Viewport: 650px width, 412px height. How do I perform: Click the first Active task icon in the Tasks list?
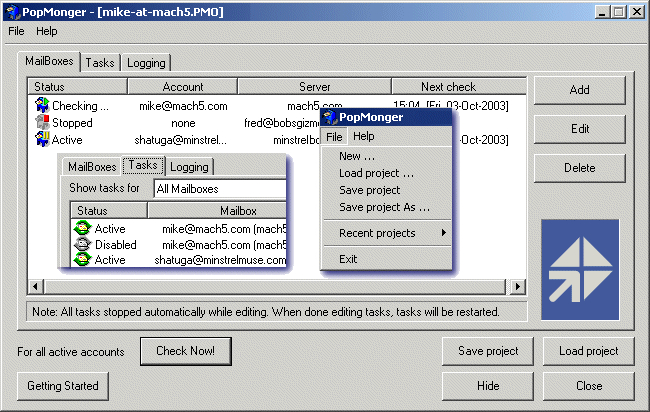click(84, 229)
